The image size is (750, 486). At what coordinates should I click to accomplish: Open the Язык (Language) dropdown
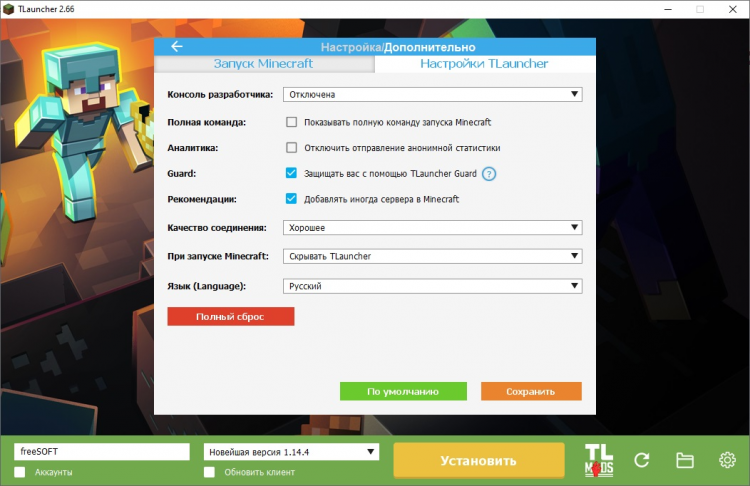click(x=432, y=286)
